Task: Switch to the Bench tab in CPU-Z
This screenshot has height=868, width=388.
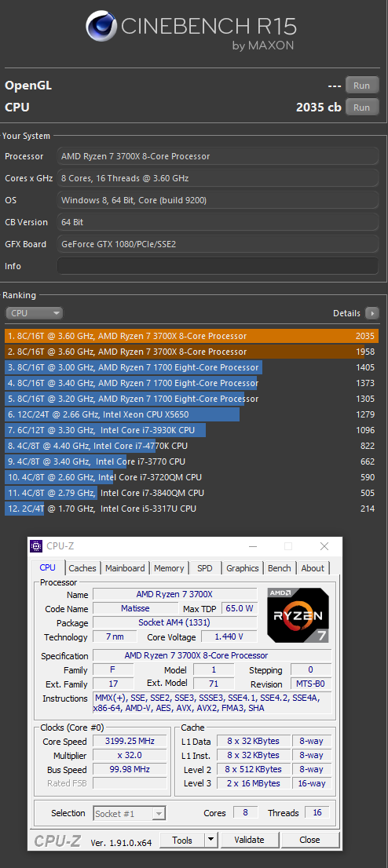Action: point(280,568)
